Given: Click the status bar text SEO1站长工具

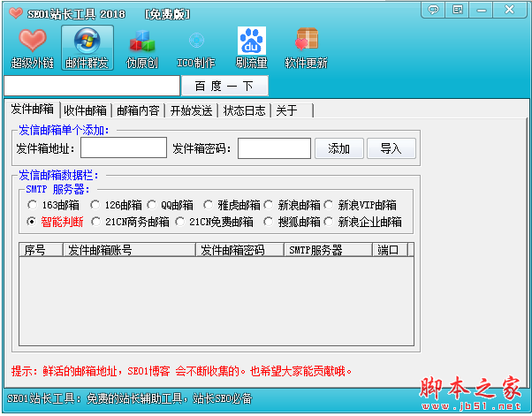Looking at the screenshot, I should pyautogui.click(x=129, y=398).
